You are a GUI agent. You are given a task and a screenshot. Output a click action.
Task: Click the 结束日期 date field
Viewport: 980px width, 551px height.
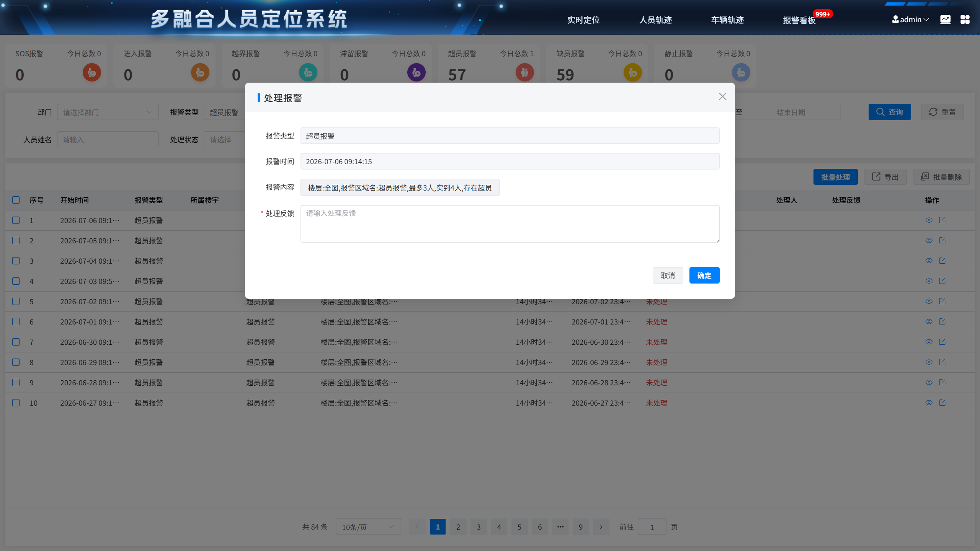point(791,112)
